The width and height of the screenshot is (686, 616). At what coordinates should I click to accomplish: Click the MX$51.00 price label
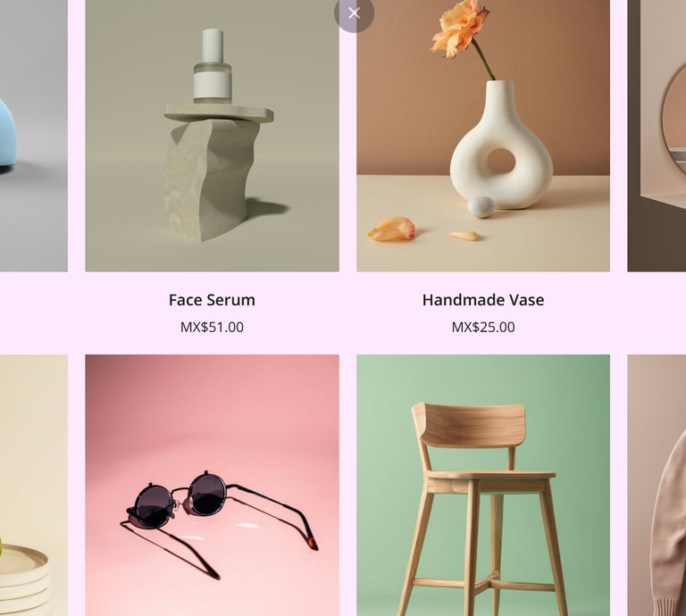[213, 327]
